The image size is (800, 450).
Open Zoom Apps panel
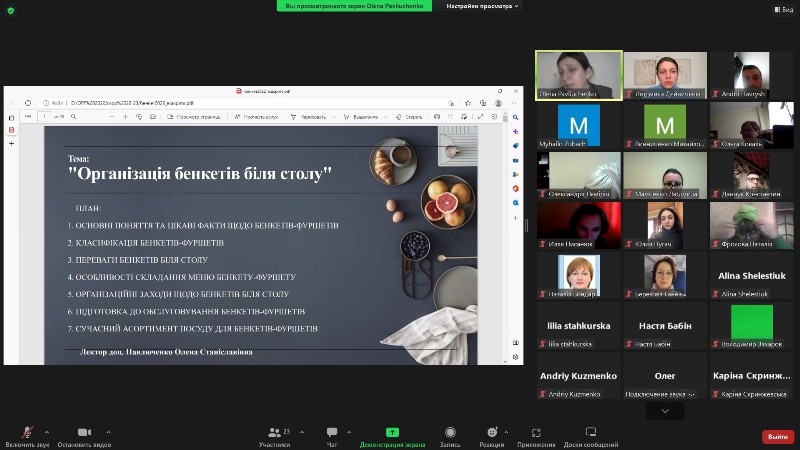(x=536, y=437)
